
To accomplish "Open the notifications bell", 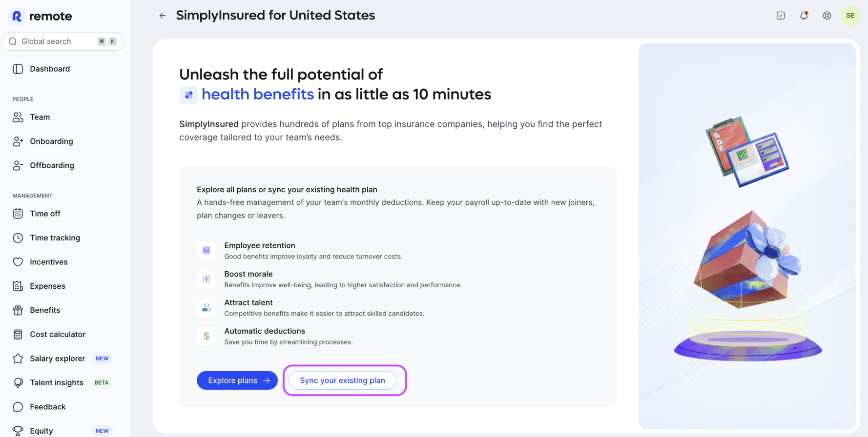I will (804, 16).
